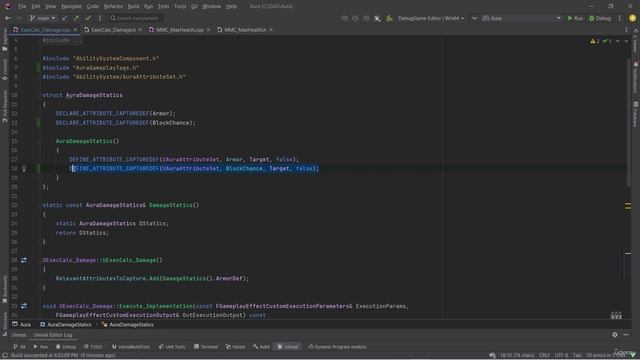Click Build succeeded status message
The height and width of the screenshot is (360, 640).
[63, 355]
